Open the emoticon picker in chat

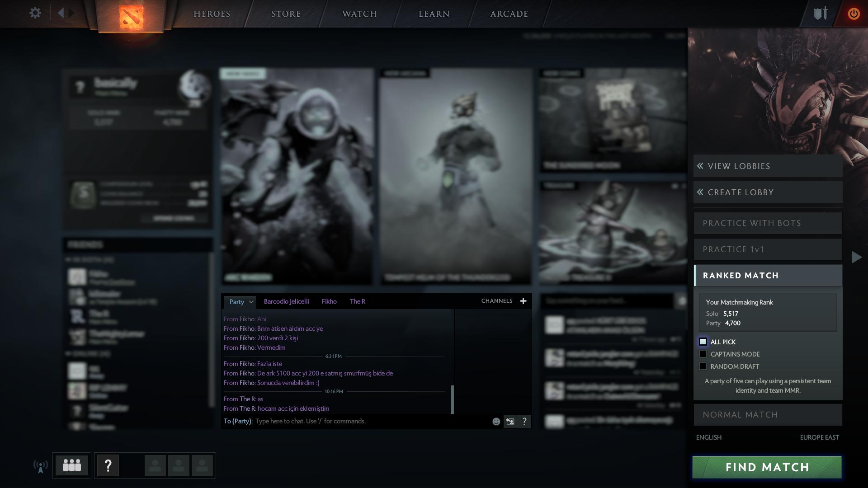pos(496,422)
